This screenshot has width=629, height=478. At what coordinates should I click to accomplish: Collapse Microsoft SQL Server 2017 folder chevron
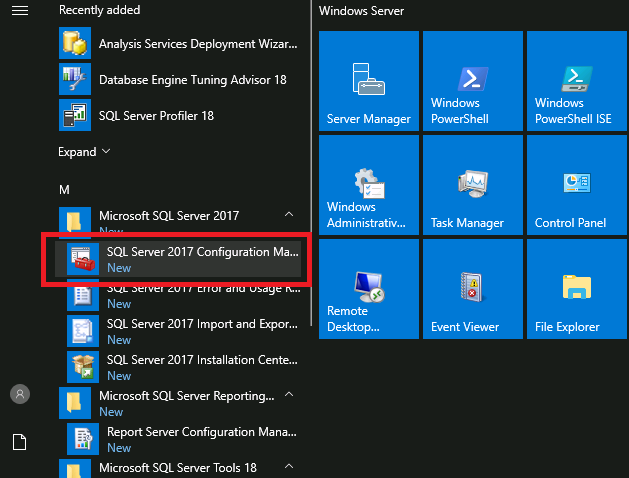[289, 215]
